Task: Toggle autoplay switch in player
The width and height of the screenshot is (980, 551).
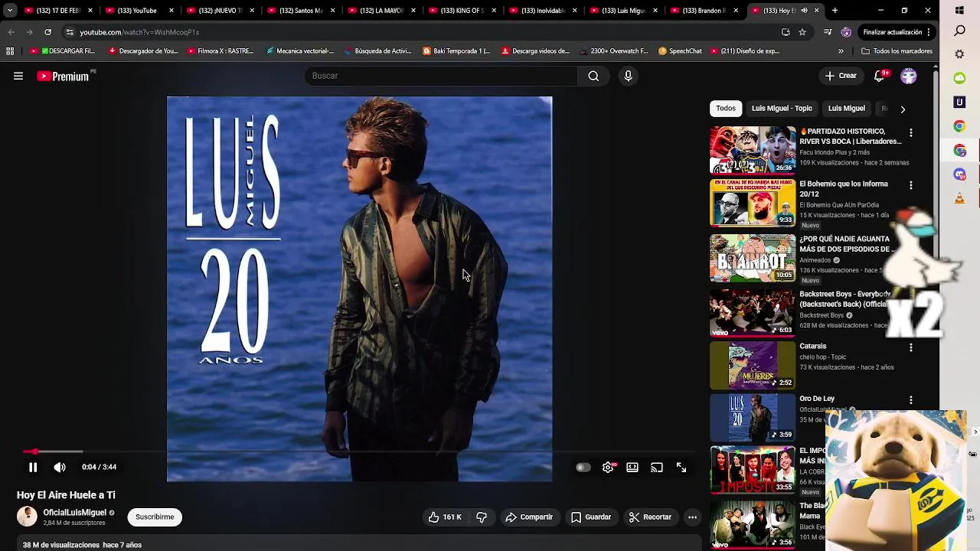Action: 583,468
